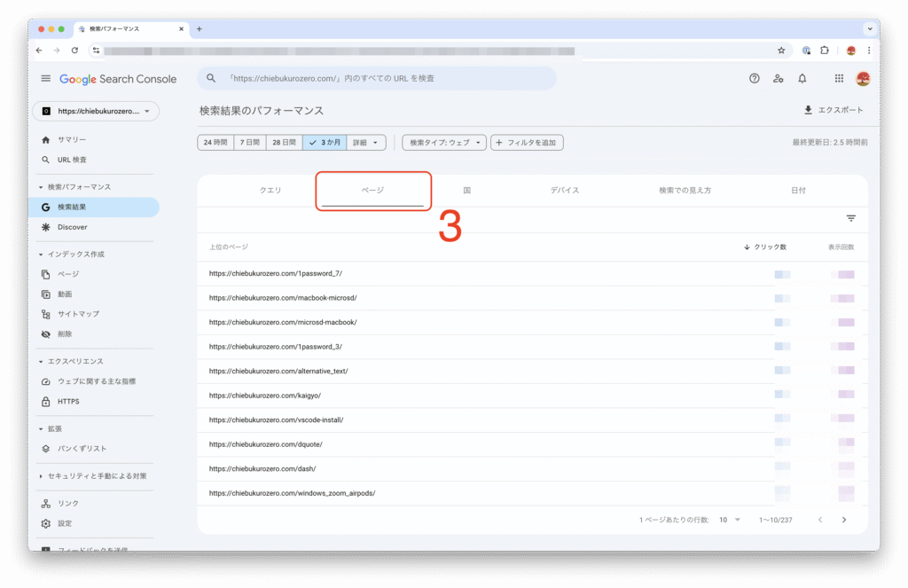Change rows per page dropdown
The width and height of the screenshot is (908, 588).
coord(729,520)
